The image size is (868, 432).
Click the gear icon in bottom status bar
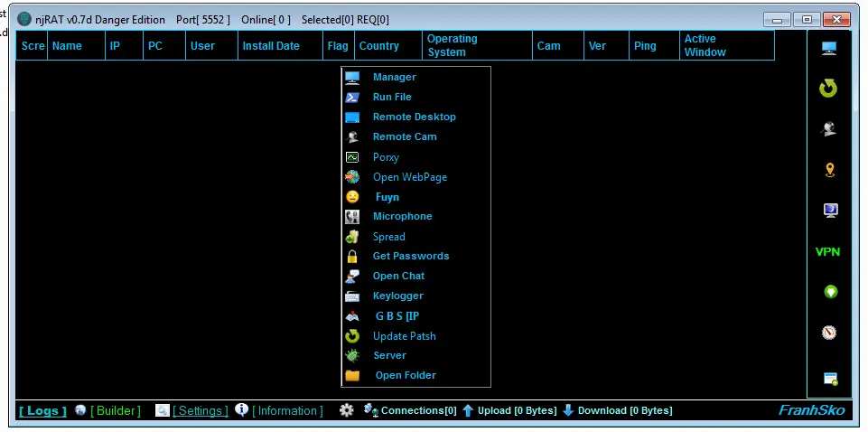346,410
